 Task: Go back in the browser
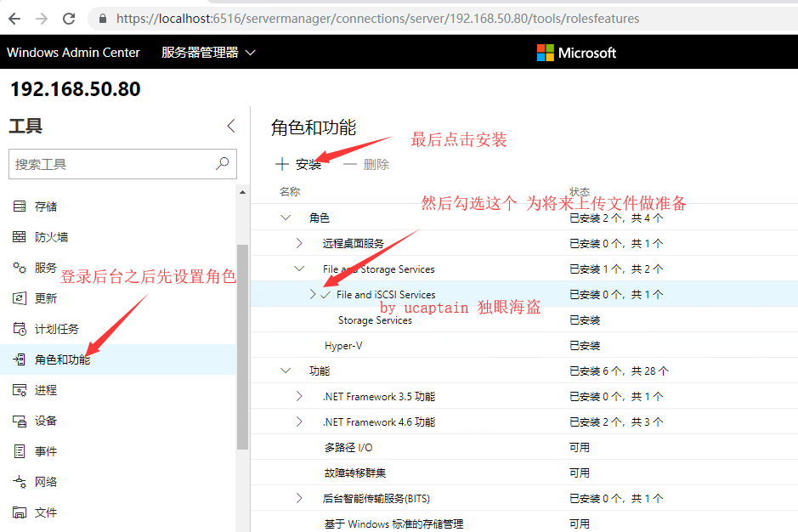tap(14, 19)
